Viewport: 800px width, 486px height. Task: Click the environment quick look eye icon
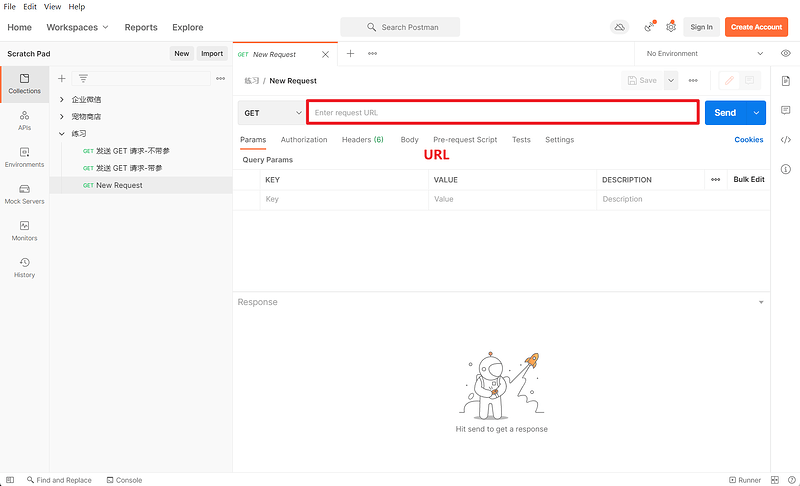coord(786,54)
